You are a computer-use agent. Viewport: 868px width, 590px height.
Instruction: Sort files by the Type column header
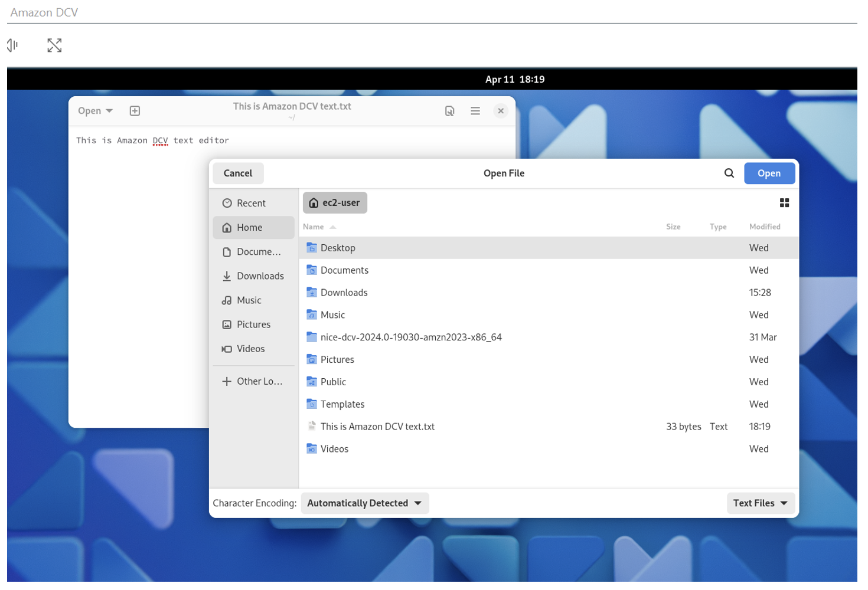click(718, 227)
